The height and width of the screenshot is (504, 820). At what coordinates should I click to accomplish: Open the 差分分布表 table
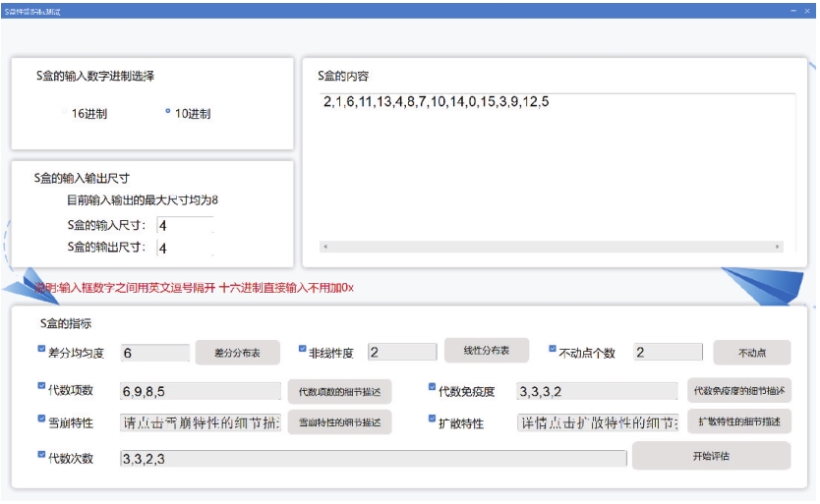(x=237, y=352)
